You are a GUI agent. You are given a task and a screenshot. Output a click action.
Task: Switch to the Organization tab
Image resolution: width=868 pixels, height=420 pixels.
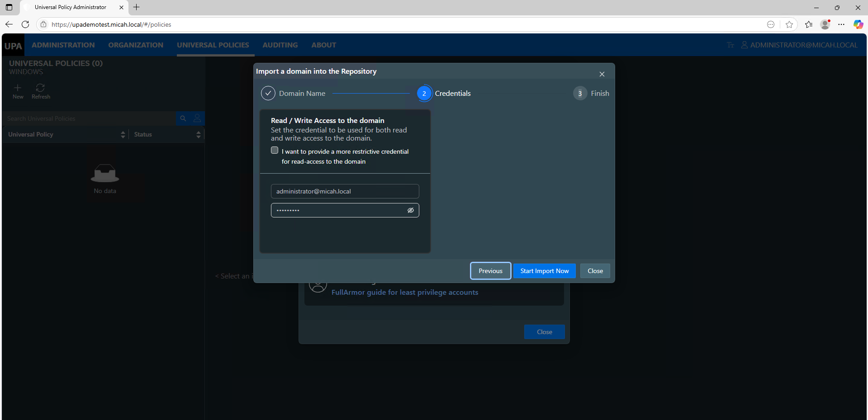[136, 45]
